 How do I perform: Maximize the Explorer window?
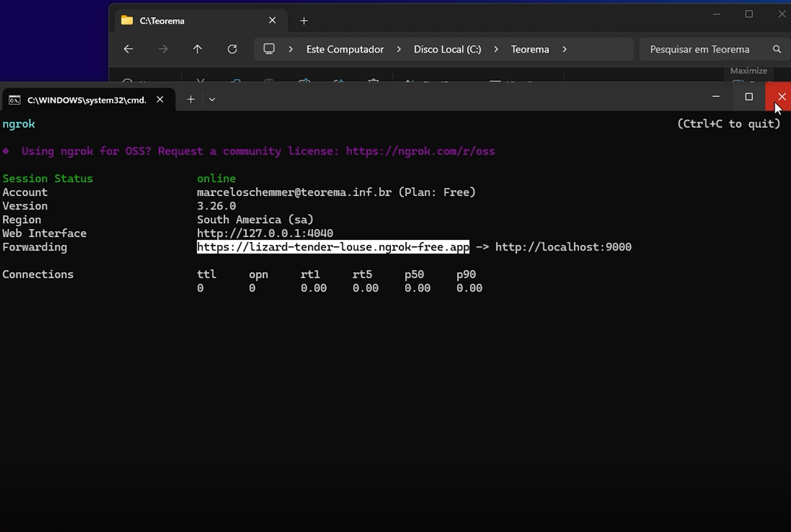(x=749, y=14)
